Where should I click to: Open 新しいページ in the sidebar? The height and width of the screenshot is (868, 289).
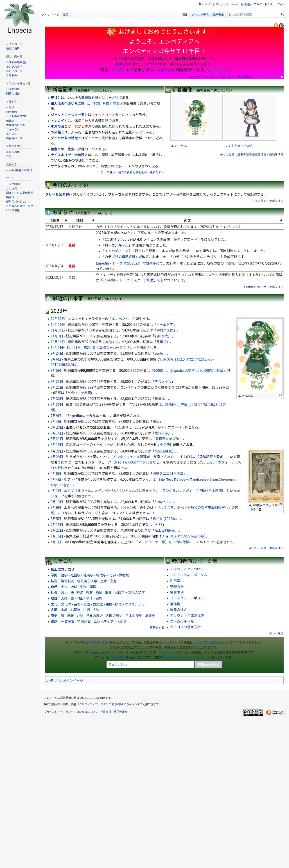(x=14, y=71)
